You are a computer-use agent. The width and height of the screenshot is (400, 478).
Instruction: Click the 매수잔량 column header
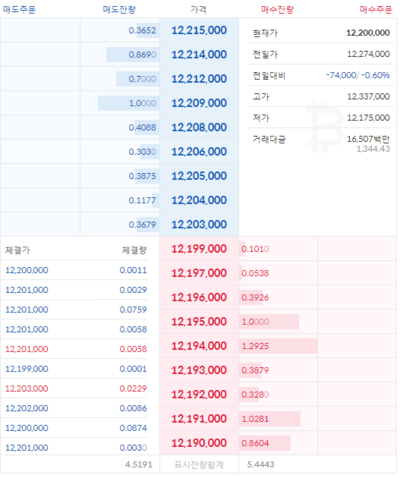click(277, 9)
